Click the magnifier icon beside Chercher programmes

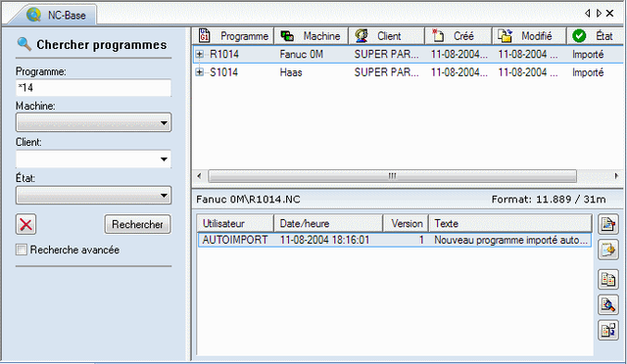pos(24,44)
